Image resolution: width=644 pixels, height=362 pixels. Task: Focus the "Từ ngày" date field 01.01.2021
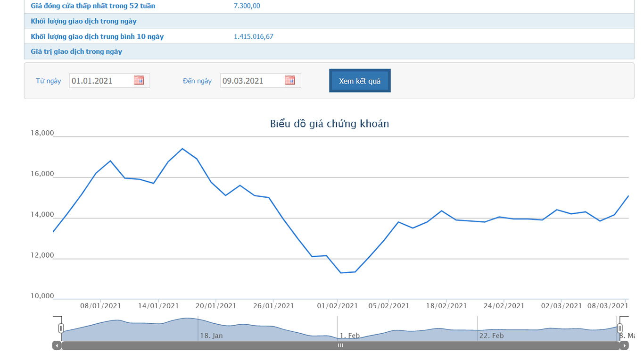pos(100,81)
